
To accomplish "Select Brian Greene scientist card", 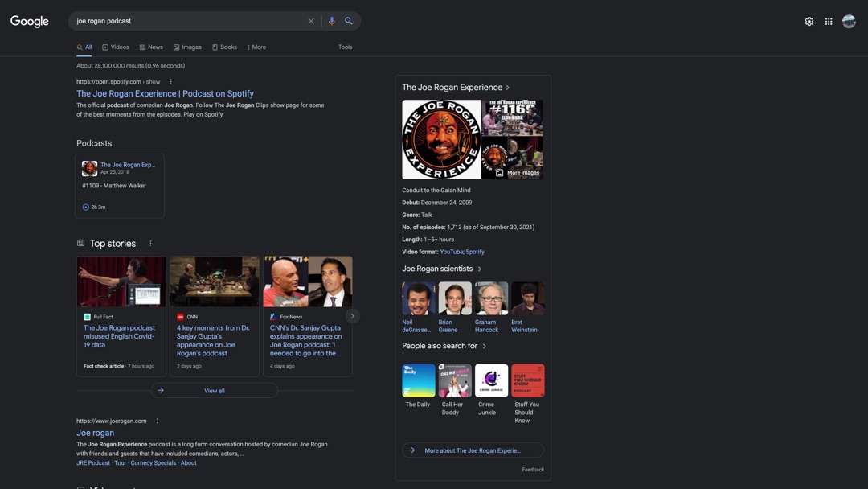I will coord(454,307).
